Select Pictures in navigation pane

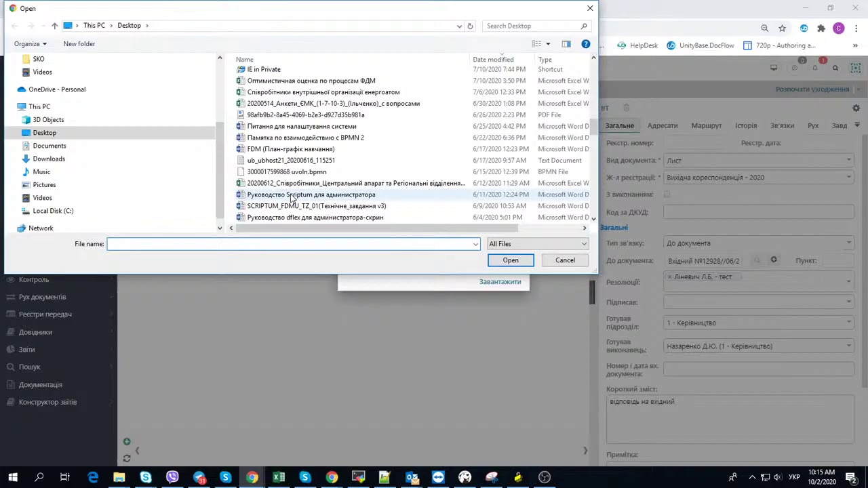point(44,185)
